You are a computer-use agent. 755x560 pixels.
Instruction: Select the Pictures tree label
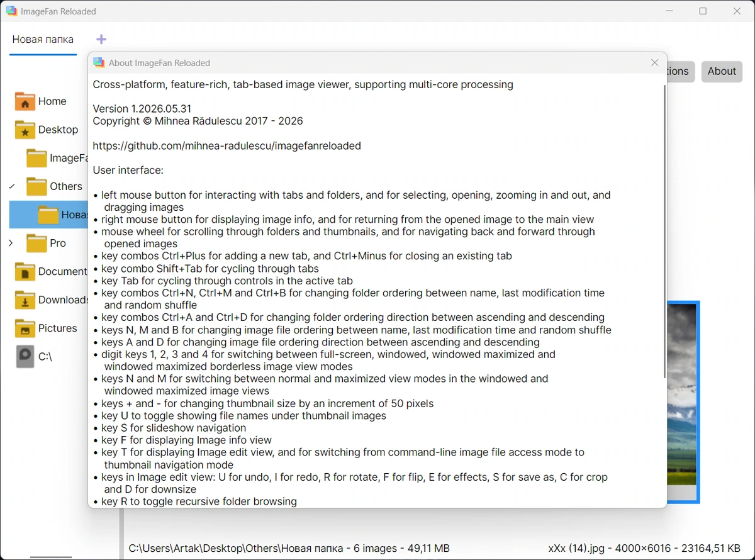point(58,328)
